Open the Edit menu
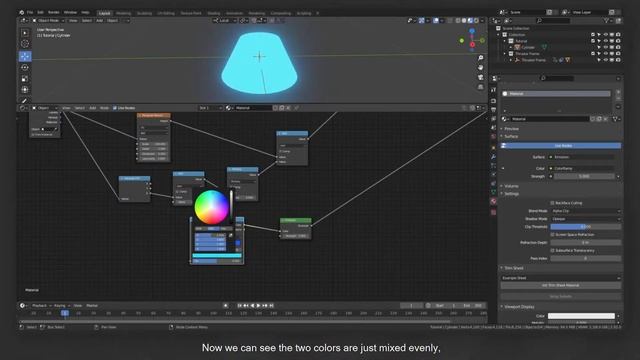This screenshot has height=360, width=640. 40,13
